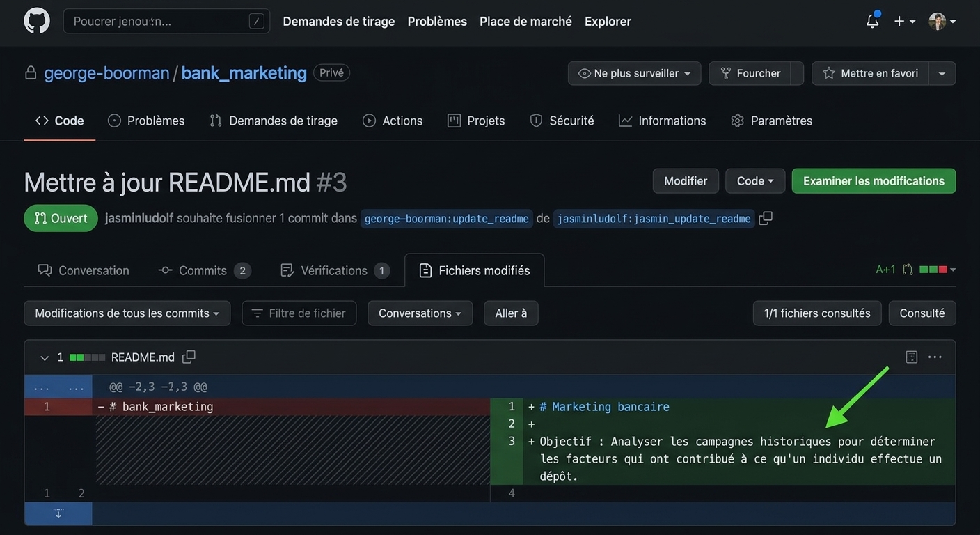Click the hunk header @@ -2,3 -1,3 @@
The width and height of the screenshot is (980, 535).
pos(158,387)
